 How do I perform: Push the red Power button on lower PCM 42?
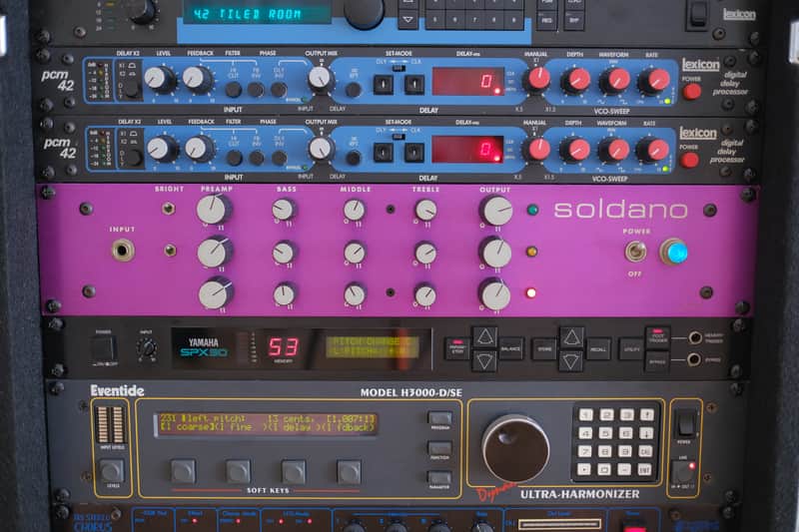689,160
